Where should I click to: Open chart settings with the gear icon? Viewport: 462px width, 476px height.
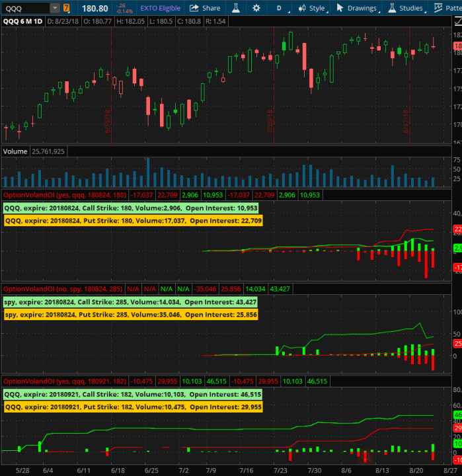(256, 8)
